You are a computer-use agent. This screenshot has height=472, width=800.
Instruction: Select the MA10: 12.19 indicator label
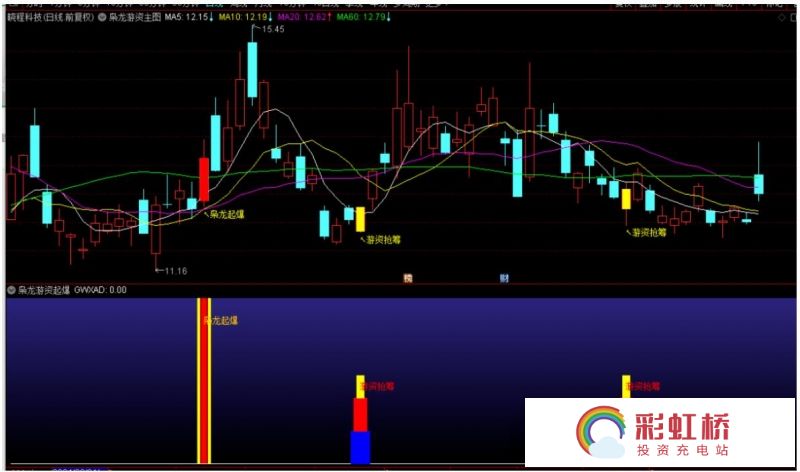243,18
